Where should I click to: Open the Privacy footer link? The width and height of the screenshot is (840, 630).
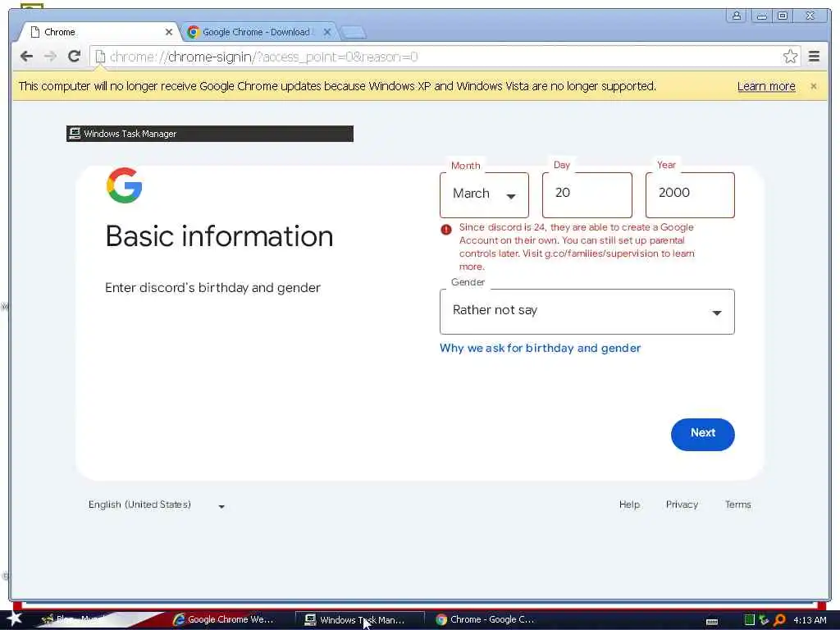[682, 504]
